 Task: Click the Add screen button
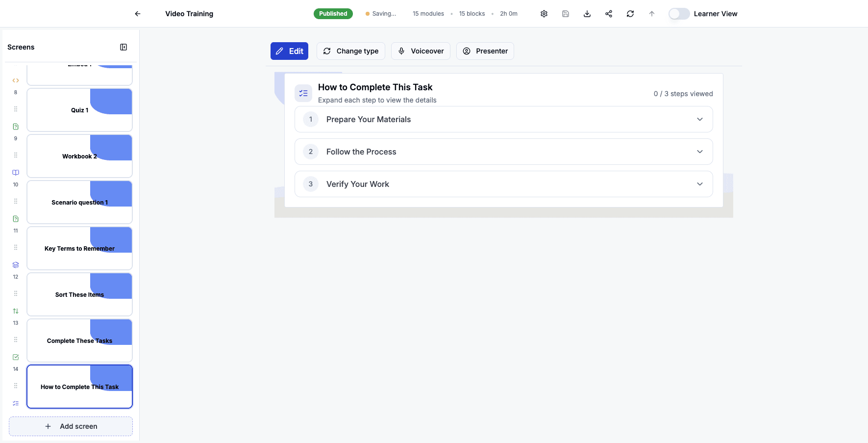tap(71, 426)
